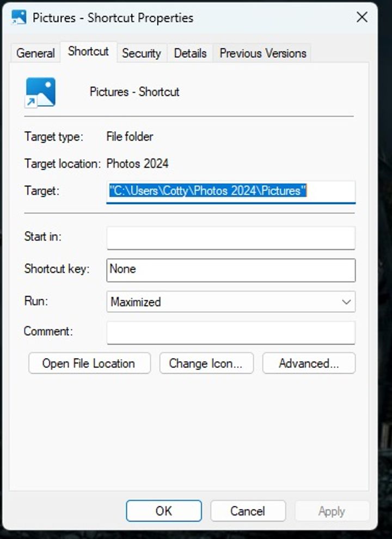392x539 pixels.
Task: Confirm with the OK button
Action: click(164, 511)
